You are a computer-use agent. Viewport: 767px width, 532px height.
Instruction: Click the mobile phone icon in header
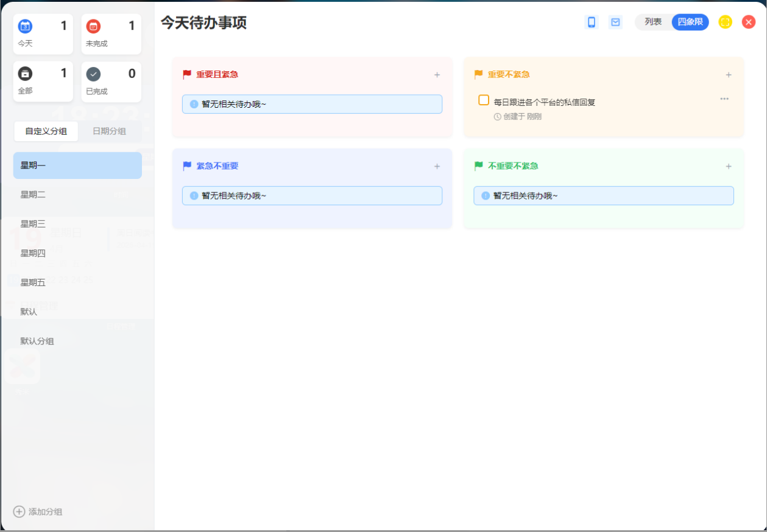[x=591, y=23]
